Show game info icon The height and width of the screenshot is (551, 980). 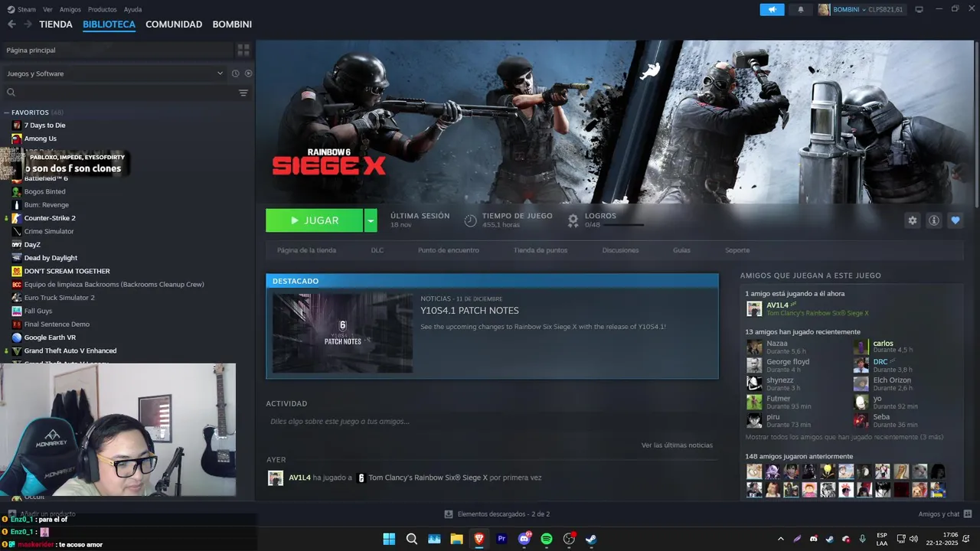[934, 220]
